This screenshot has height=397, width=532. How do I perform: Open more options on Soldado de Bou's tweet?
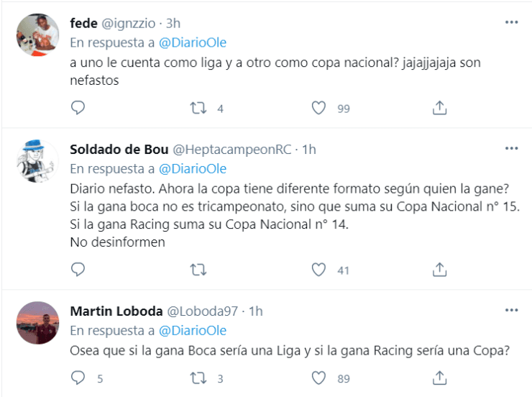(511, 149)
